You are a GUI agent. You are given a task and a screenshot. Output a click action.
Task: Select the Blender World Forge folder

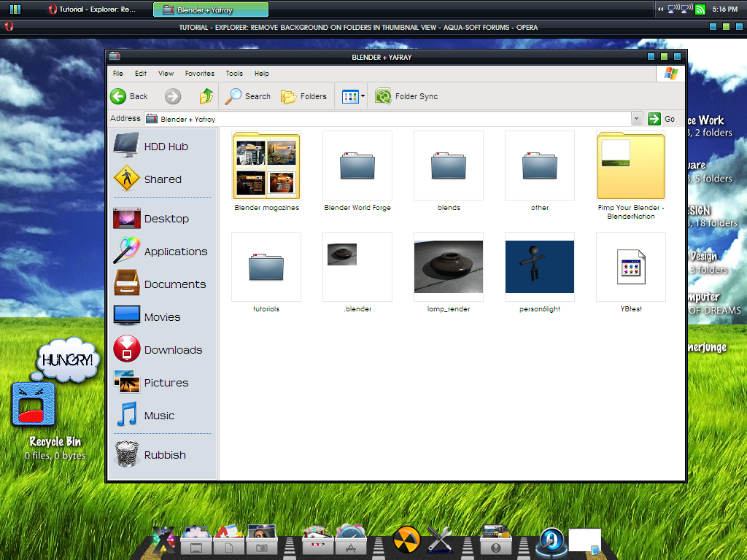357,166
